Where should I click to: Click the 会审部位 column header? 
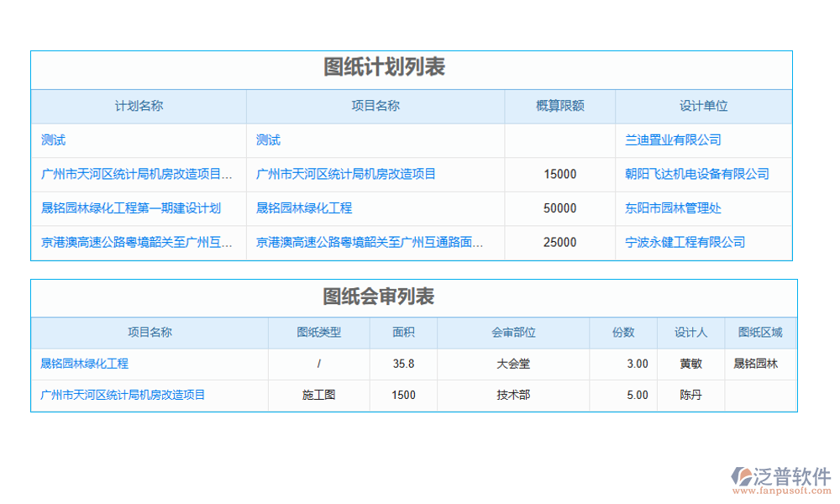click(x=513, y=333)
